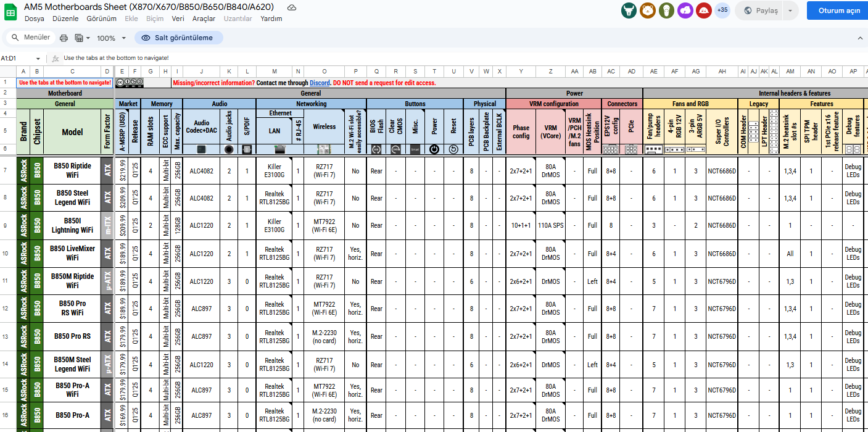
Task: Open the Yardım menu
Action: tap(271, 19)
